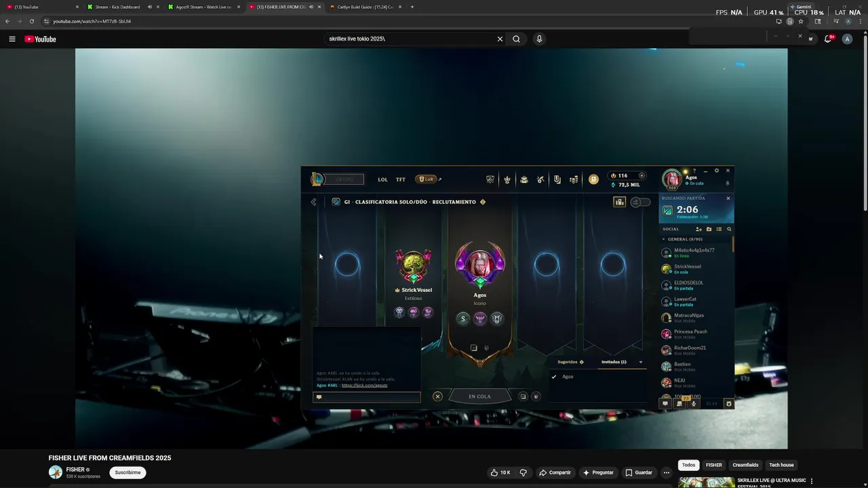Add friend icon in Social panel

tap(698, 229)
